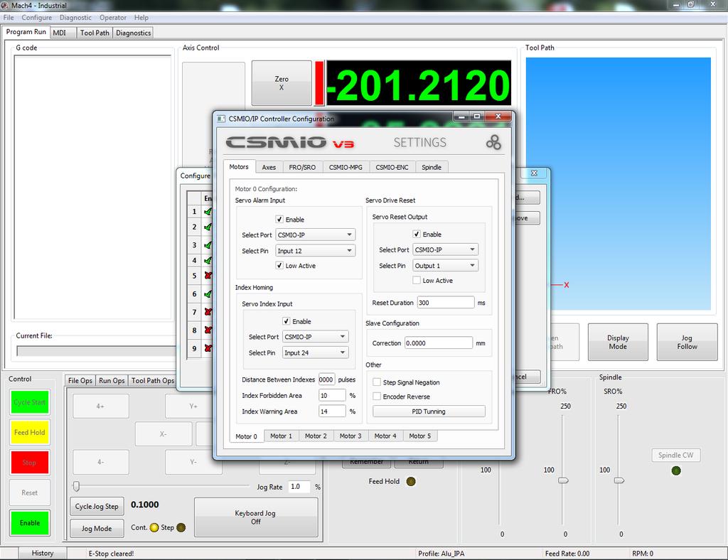The height and width of the screenshot is (560, 728).
Task: Select Motor 3 tab
Action: [350, 436]
